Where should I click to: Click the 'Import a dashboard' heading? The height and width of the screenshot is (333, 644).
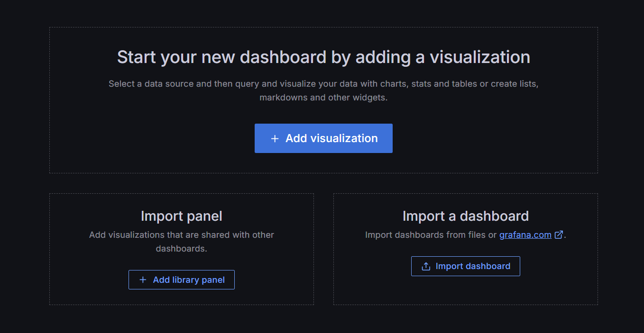[x=465, y=216]
